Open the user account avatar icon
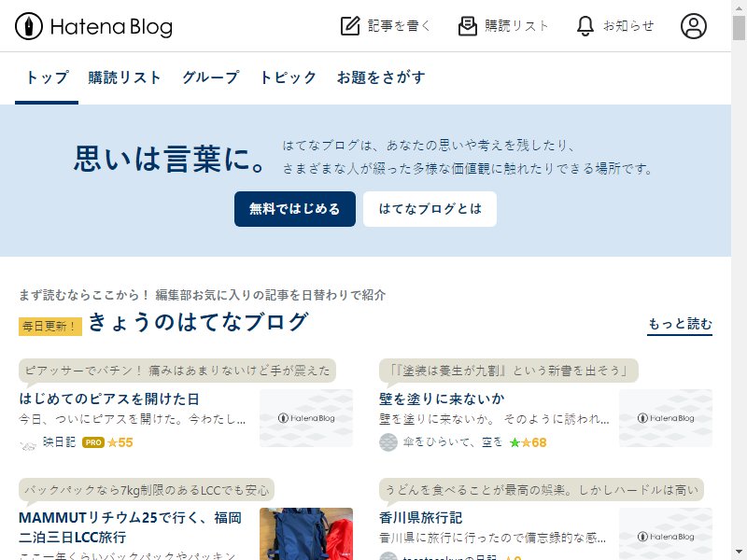 pos(693,26)
